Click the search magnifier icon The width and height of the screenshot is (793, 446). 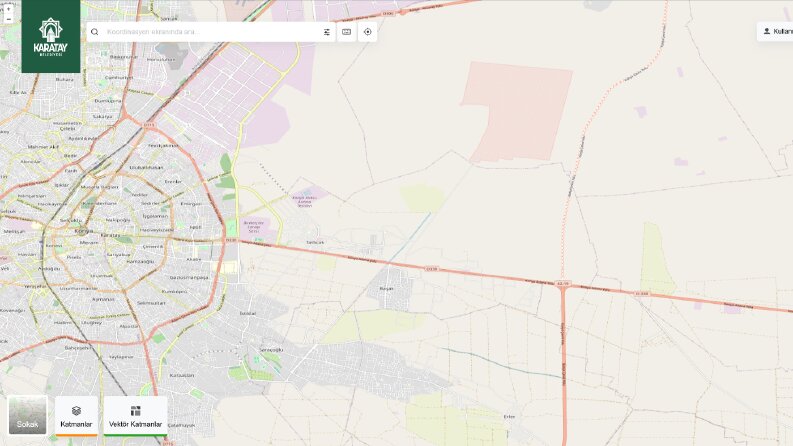[x=95, y=32]
